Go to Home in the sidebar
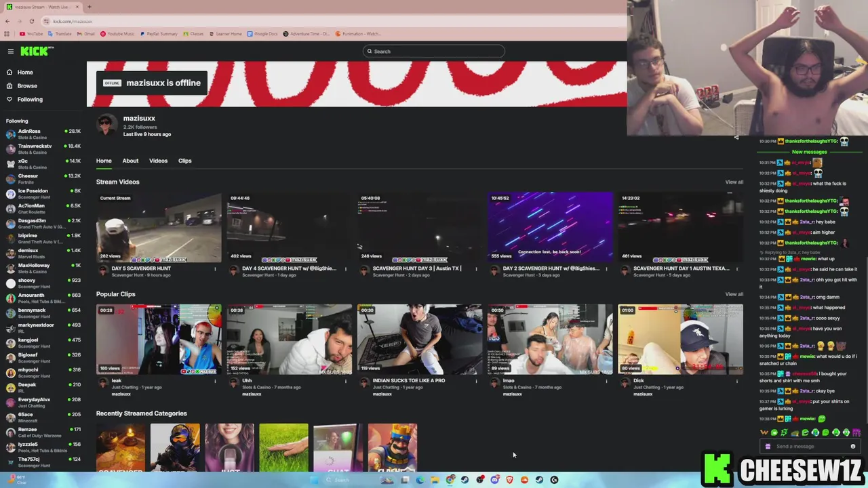The width and height of the screenshot is (868, 488). 25,72
